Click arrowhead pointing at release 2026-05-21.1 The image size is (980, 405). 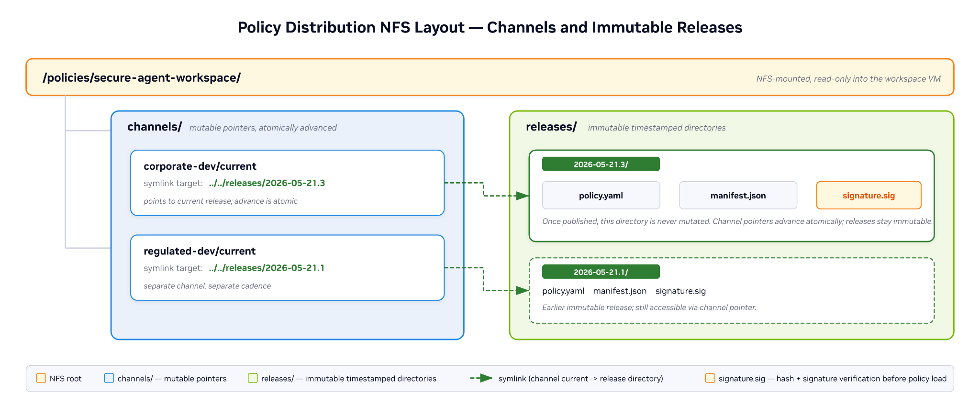tap(522, 290)
